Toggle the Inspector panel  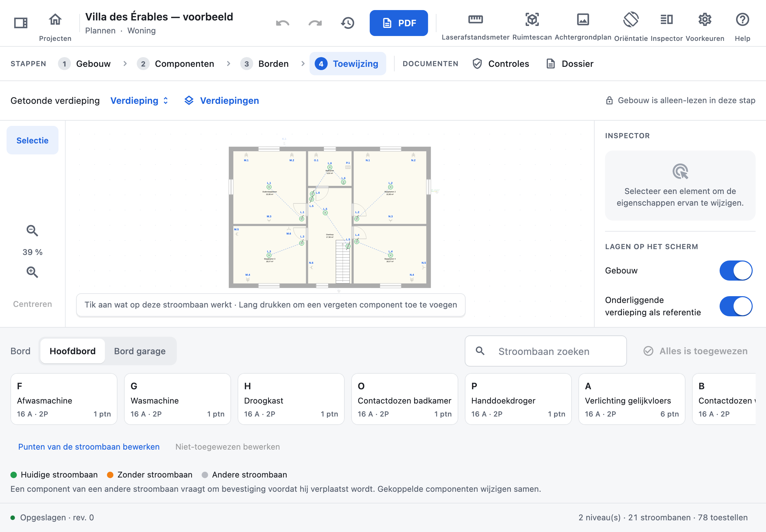(666, 26)
